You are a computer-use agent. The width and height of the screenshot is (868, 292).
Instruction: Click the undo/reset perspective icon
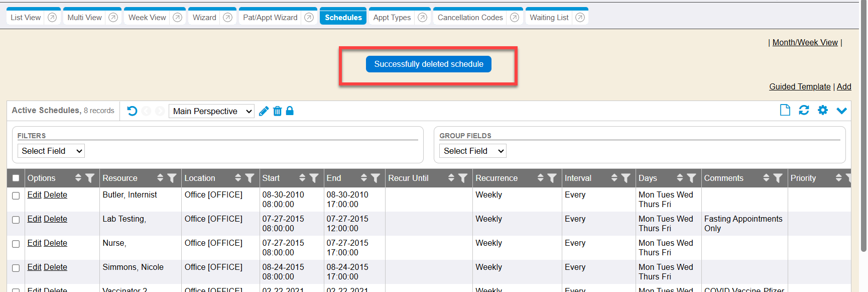pyautogui.click(x=132, y=111)
